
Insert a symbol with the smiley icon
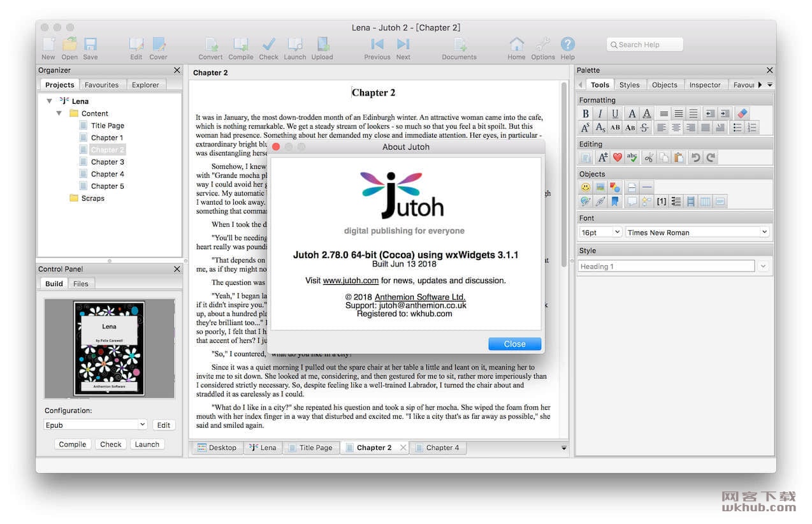coord(585,187)
